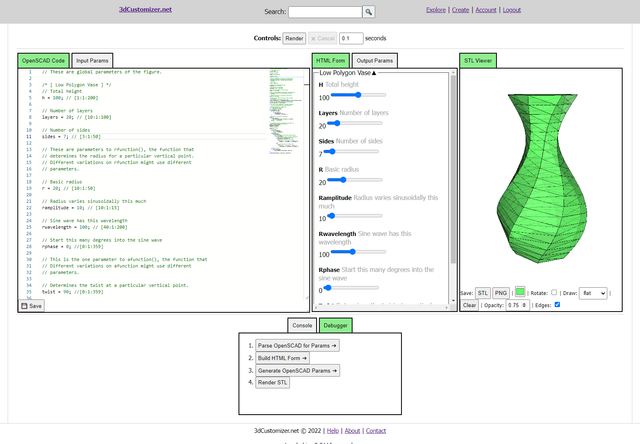Open the STL Viewer tab
The width and height of the screenshot is (640, 444).
tap(478, 60)
